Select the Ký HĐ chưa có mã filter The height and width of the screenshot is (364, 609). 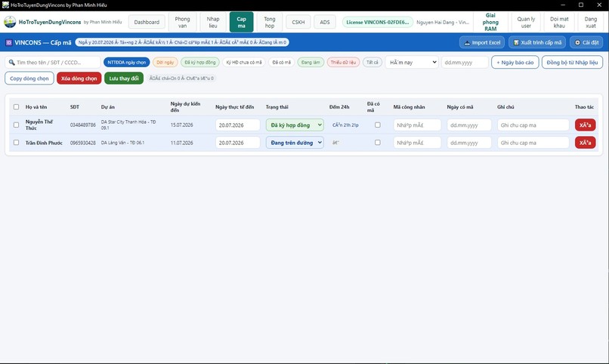(x=244, y=62)
